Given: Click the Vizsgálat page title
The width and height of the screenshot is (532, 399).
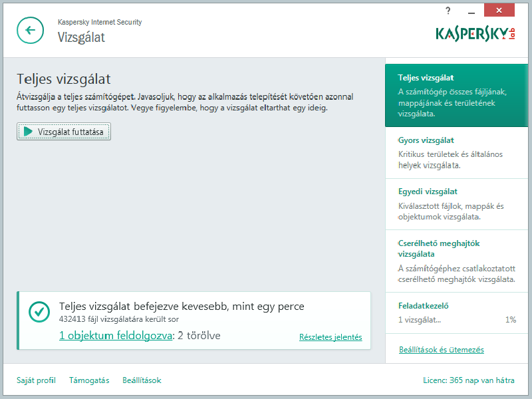Looking at the screenshot, I should (x=81, y=37).
